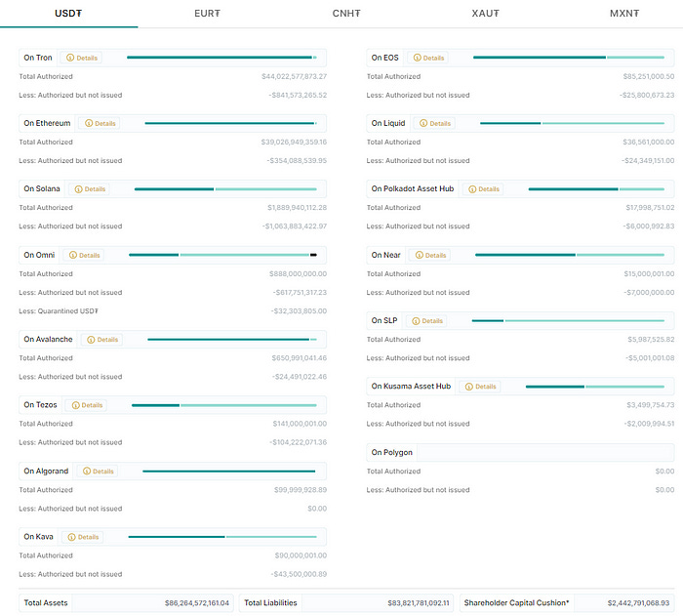This screenshot has height=616, width=683.
Task: Click Liquid total $36,561,000.00
Action: (649, 143)
